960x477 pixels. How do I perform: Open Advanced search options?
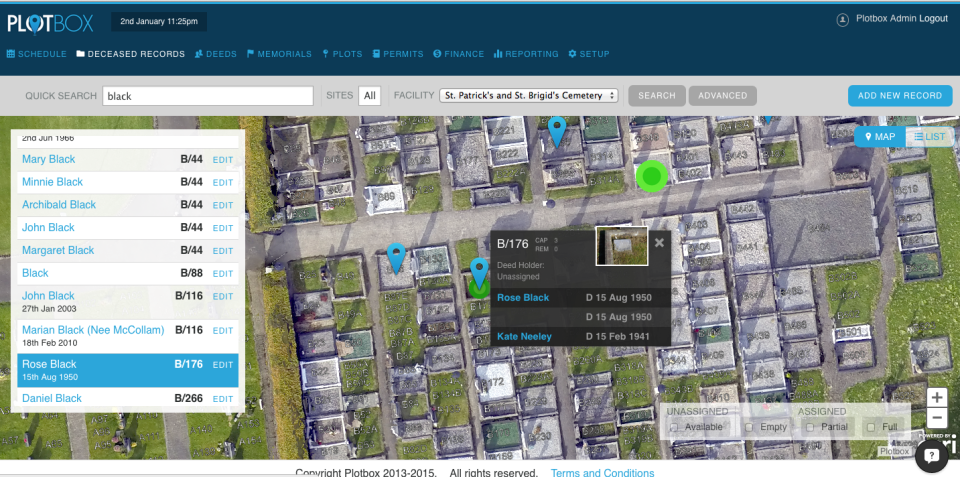pos(722,96)
